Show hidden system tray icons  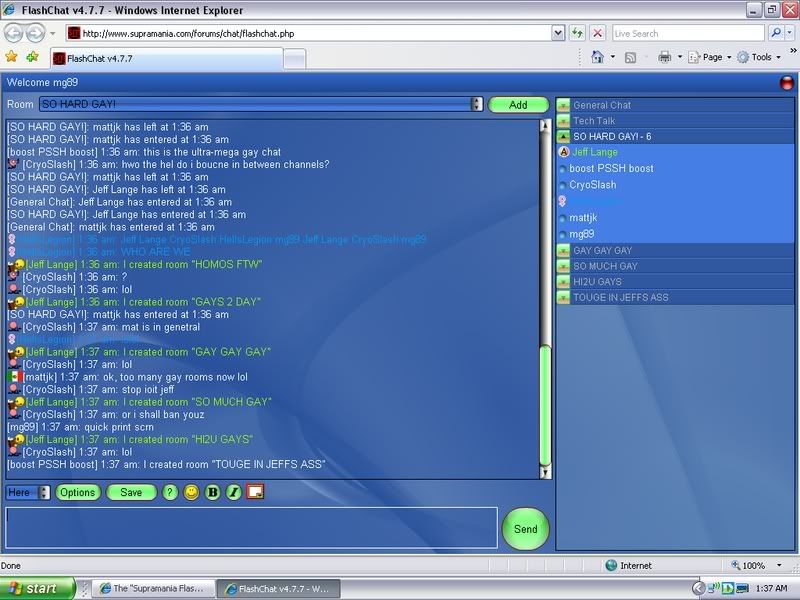698,588
